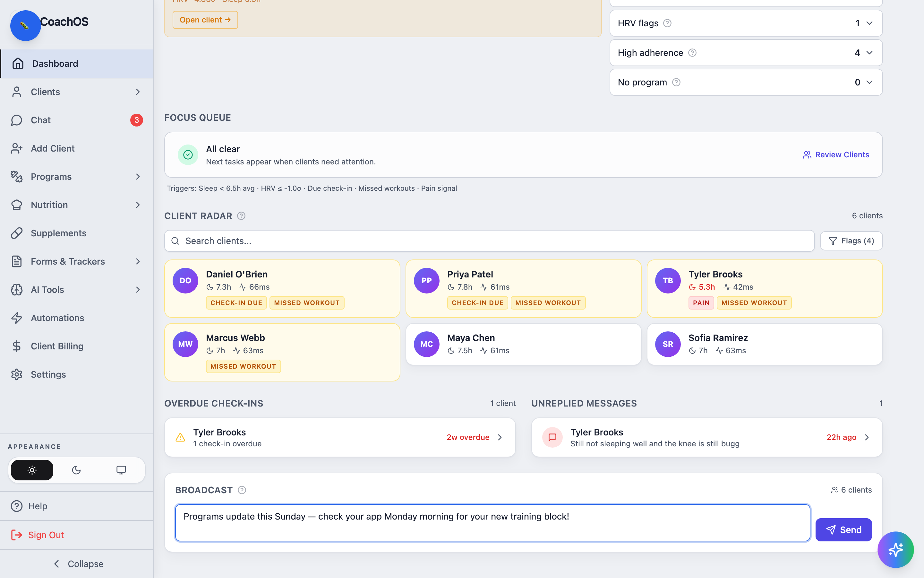The image size is (924, 578).
Task: Click the Search clients field
Action: tap(489, 241)
